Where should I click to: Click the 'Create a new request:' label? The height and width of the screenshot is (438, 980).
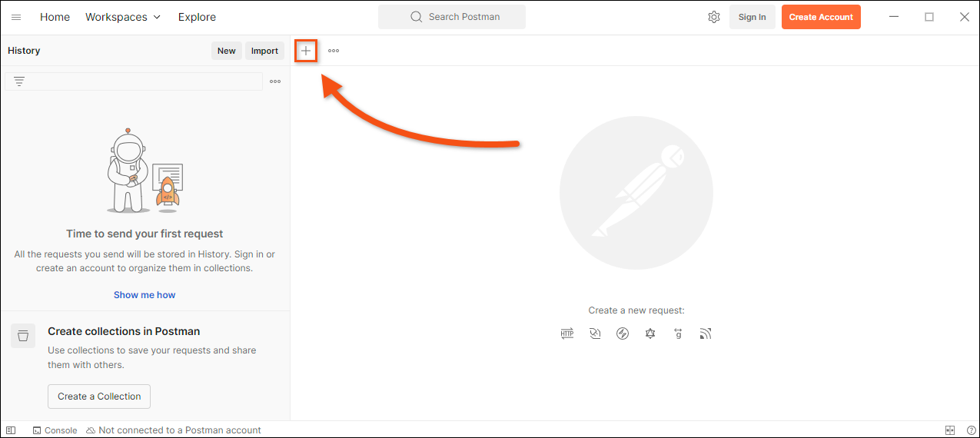tap(636, 310)
